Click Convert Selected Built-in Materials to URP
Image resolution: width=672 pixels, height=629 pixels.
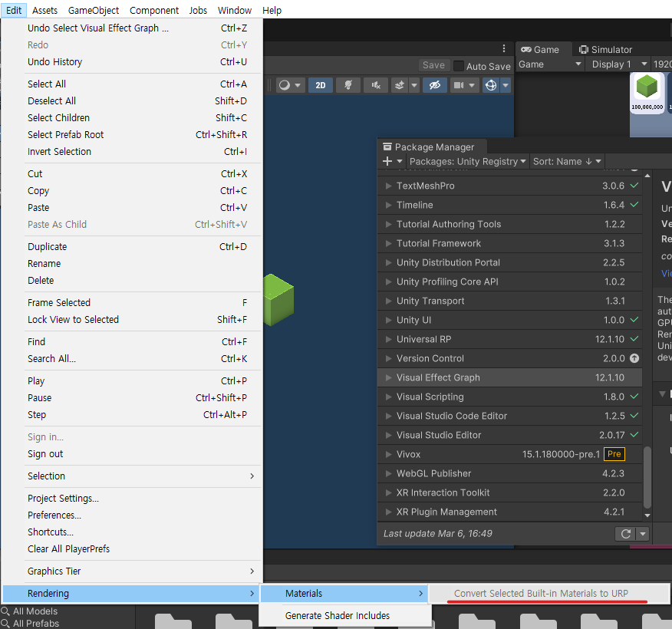point(549,594)
